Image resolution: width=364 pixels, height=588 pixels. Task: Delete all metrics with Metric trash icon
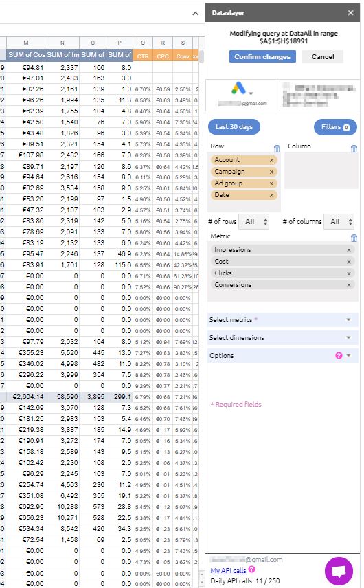(354, 238)
